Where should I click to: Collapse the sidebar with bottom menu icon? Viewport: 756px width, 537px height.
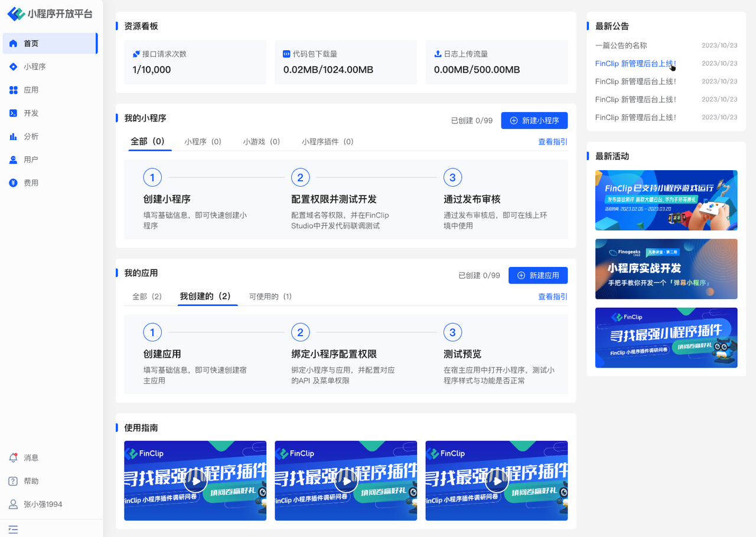(13, 529)
